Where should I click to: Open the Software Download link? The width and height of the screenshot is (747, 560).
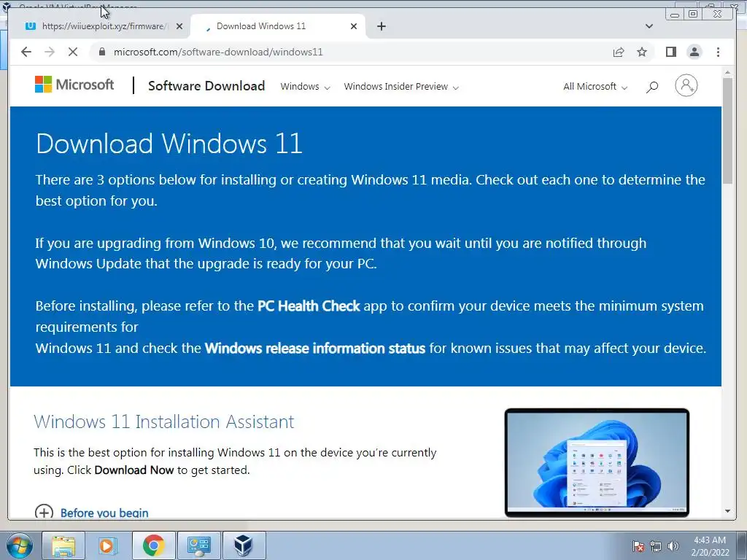click(x=206, y=86)
